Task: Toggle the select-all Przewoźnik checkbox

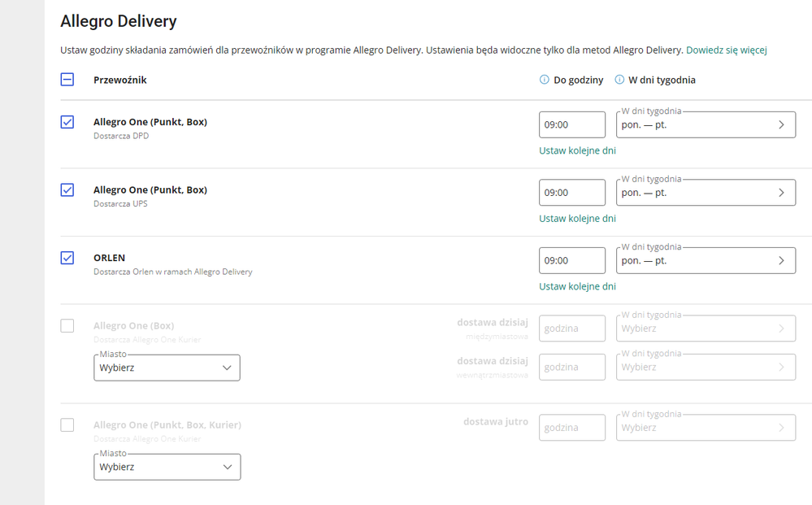Action: pos(67,80)
